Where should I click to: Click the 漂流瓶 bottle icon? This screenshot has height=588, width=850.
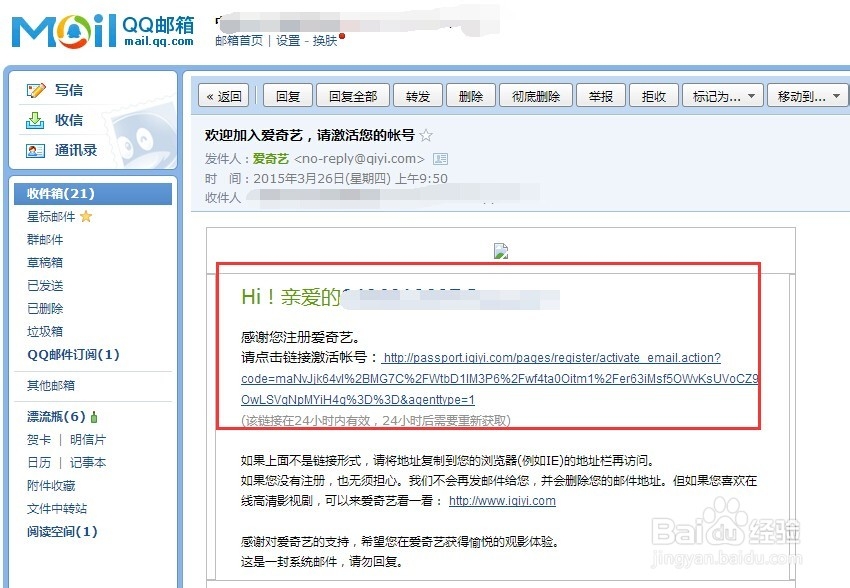pos(94,417)
